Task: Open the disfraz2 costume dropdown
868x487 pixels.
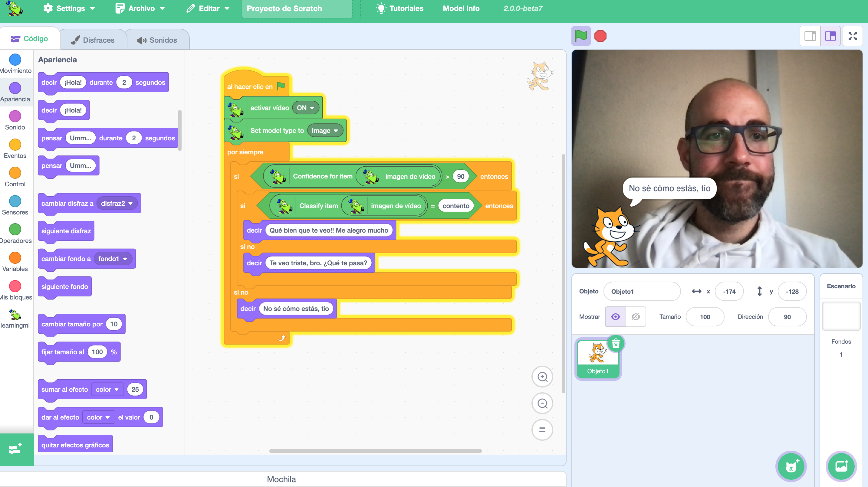Action: pyautogui.click(x=117, y=203)
